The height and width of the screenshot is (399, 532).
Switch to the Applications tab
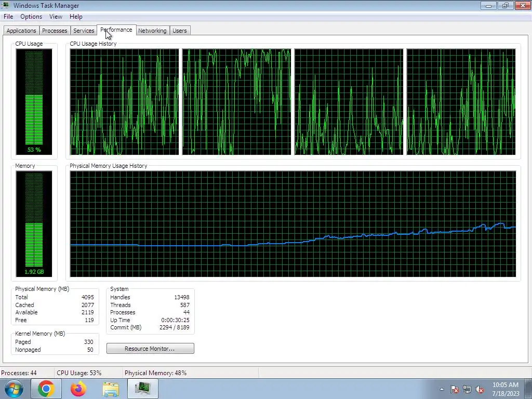(21, 31)
